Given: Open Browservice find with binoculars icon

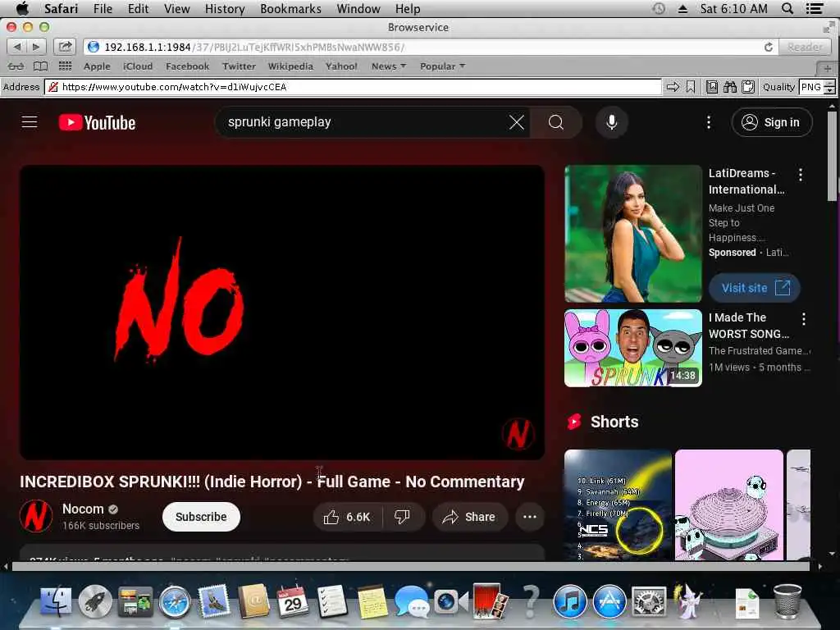Looking at the screenshot, I should click(x=729, y=87).
